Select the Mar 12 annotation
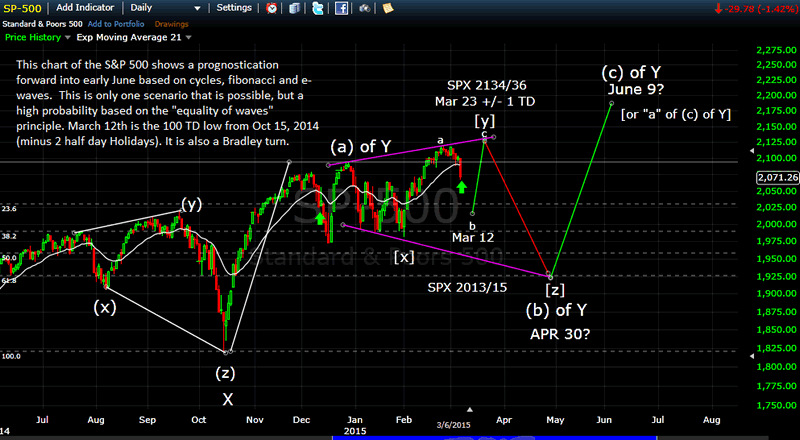This screenshot has height=440, width=800. (x=473, y=237)
